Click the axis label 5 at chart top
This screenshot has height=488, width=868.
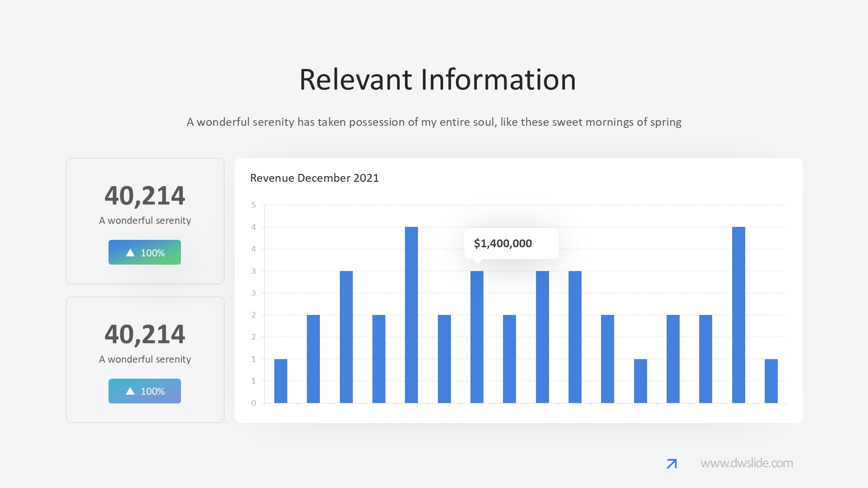point(253,205)
